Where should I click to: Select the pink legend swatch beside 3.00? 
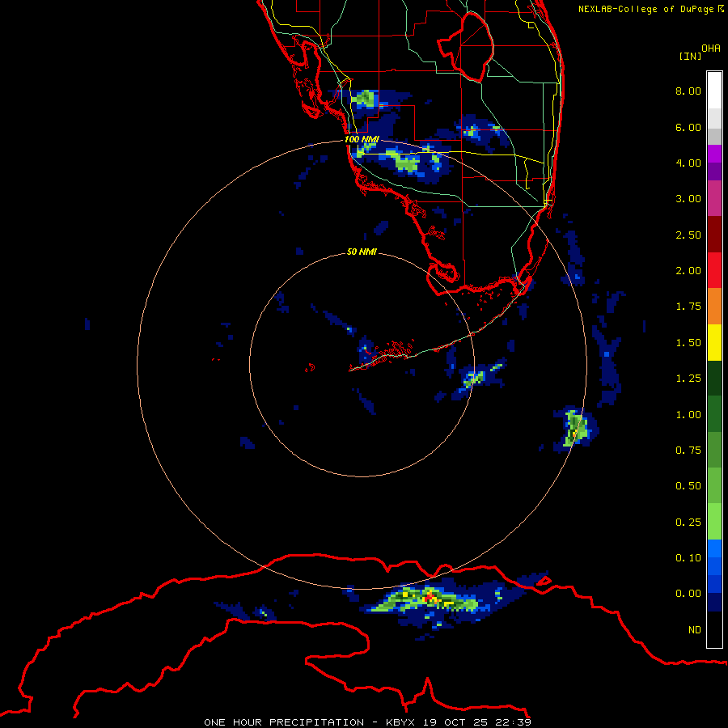click(x=714, y=198)
